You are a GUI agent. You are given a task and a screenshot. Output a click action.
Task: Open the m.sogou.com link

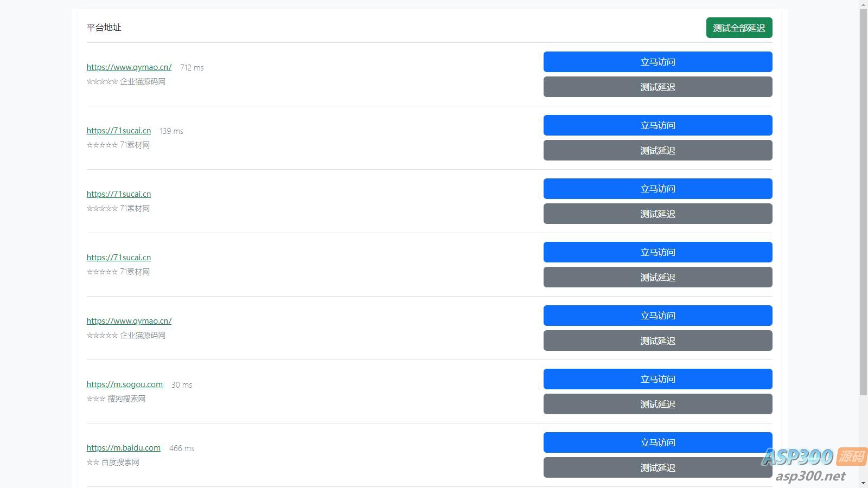point(125,384)
